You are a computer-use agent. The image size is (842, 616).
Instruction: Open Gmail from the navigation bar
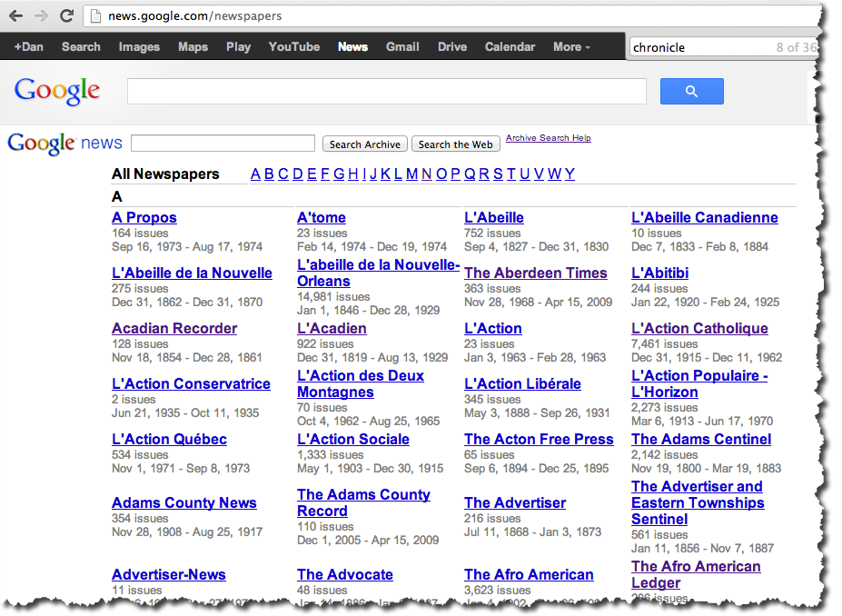point(402,46)
